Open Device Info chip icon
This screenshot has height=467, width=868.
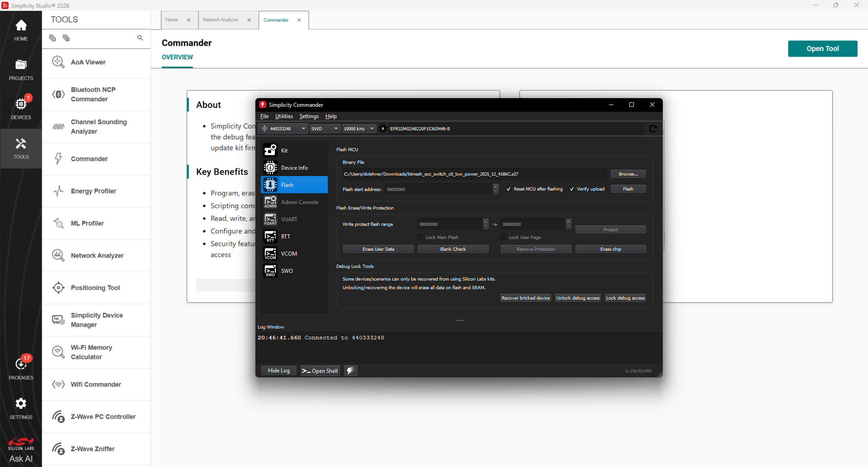pyautogui.click(x=270, y=167)
